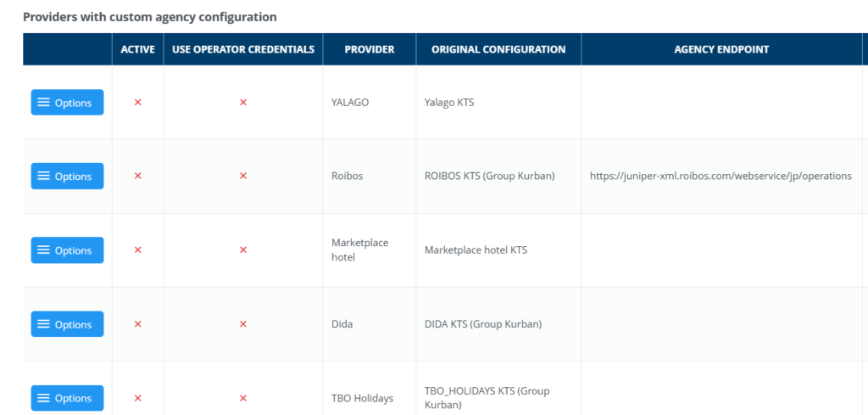
Task: Open the Options menu for the Roibos row
Action: click(x=67, y=176)
